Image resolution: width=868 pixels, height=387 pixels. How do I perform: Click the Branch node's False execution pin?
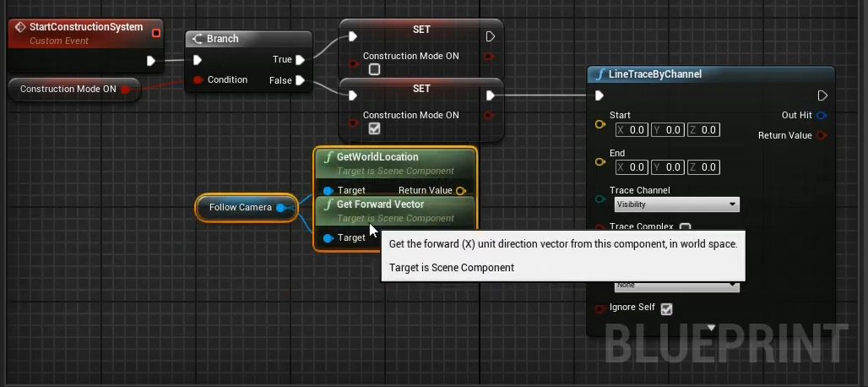point(300,81)
